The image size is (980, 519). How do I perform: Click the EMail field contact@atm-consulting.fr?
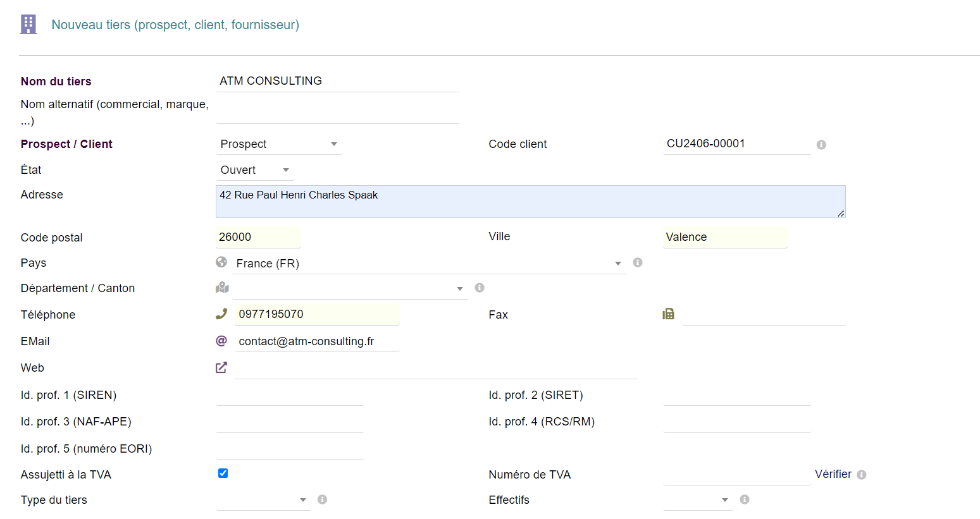point(317,341)
